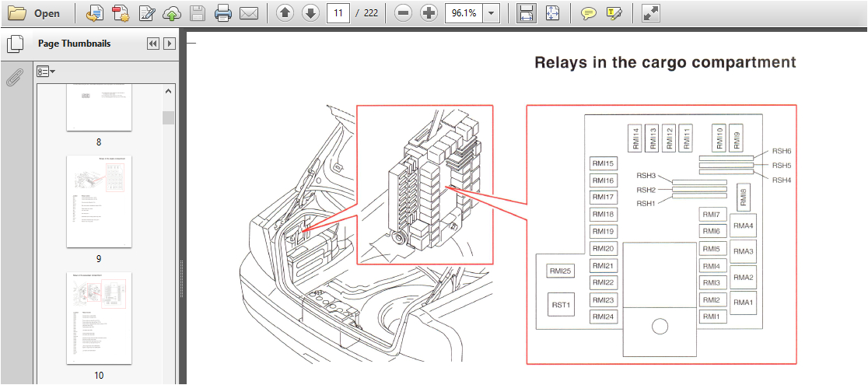This screenshot has height=385, width=868.
Task: Go to the next page arrow
Action: click(x=310, y=13)
